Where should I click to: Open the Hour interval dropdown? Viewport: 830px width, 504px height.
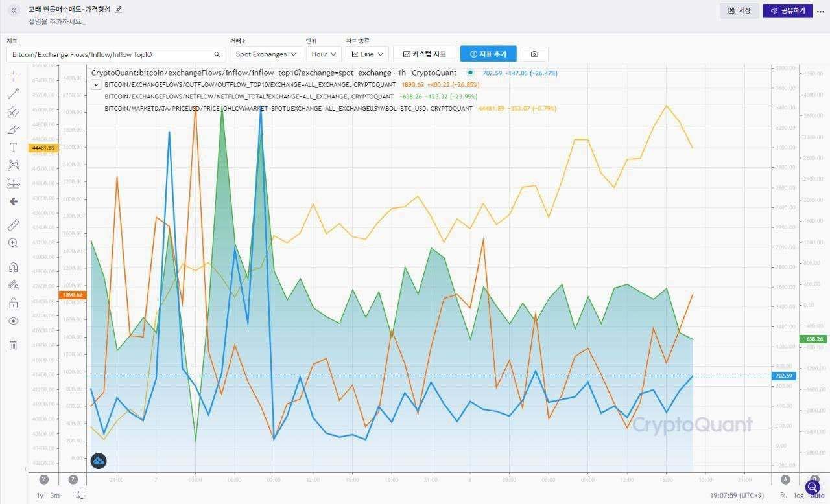tap(324, 54)
